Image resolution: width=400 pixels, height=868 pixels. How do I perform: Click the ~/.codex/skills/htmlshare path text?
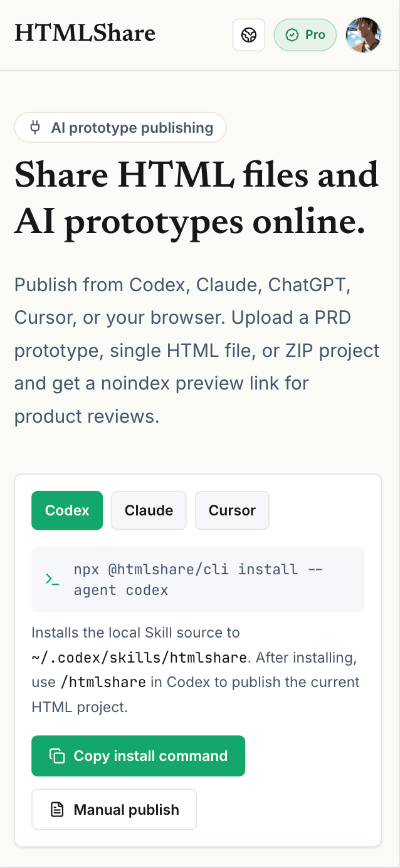(x=139, y=658)
